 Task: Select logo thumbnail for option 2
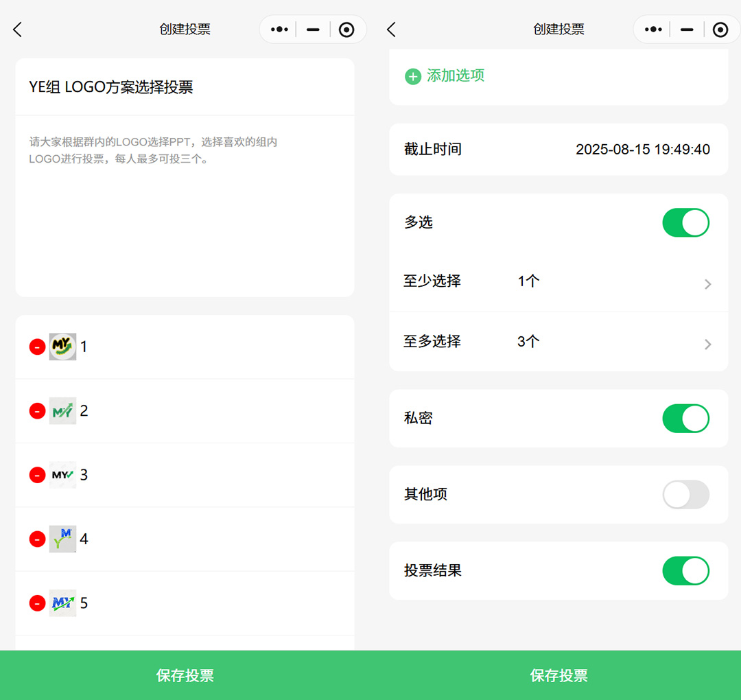pos(62,411)
